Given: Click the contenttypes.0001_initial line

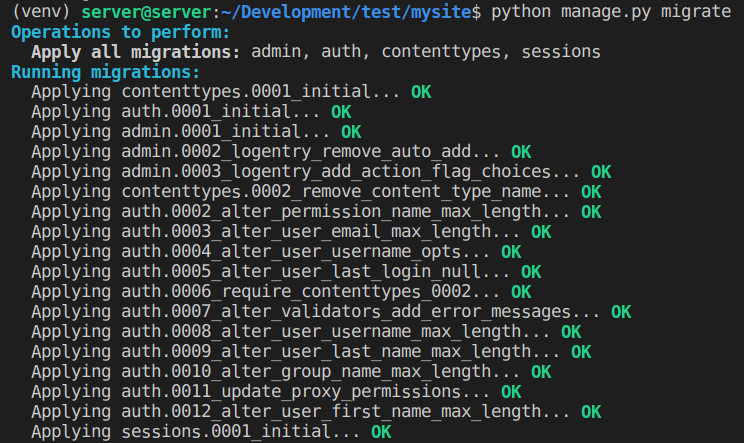Looking at the screenshot, I should point(231,92).
